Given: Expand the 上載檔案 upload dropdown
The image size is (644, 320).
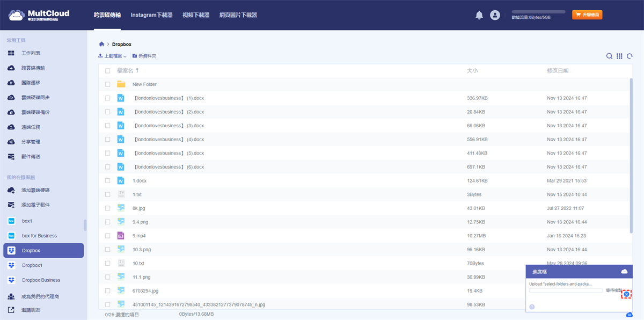Looking at the screenshot, I should pyautogui.click(x=125, y=56).
